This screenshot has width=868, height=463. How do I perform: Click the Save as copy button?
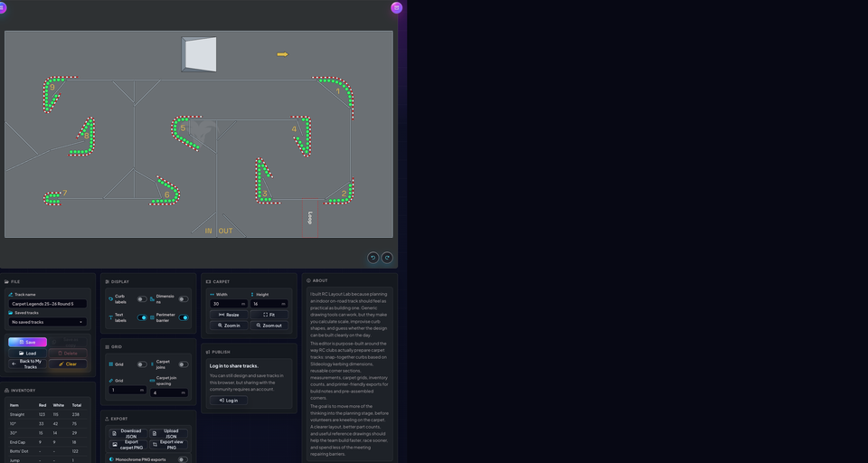point(68,342)
